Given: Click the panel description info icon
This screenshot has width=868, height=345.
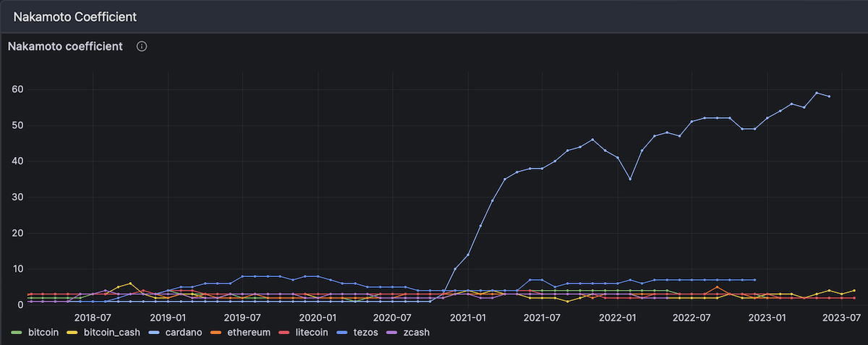Looking at the screenshot, I should pyautogui.click(x=142, y=46).
